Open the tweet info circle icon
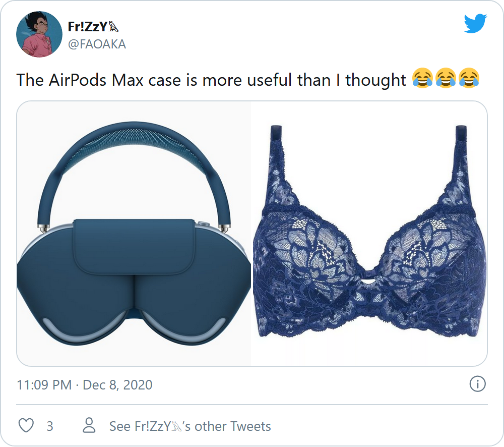Image resolution: width=504 pixels, height=447 pixels. point(477,383)
